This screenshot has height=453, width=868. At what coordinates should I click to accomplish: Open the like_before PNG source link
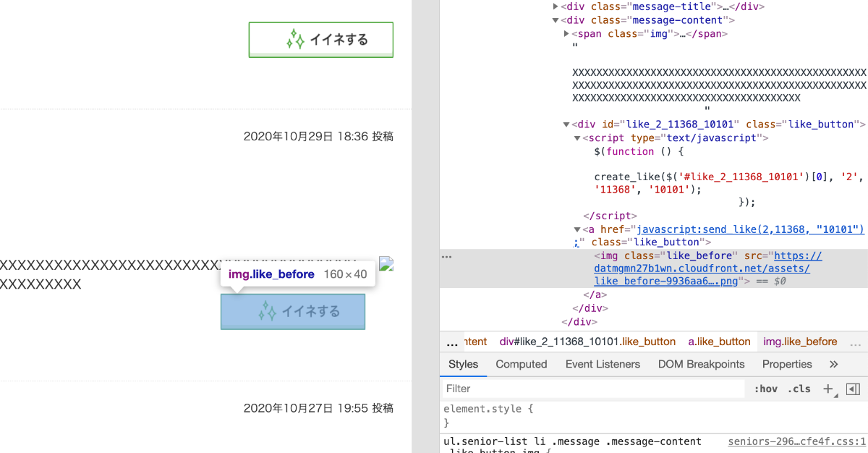[x=707, y=268]
